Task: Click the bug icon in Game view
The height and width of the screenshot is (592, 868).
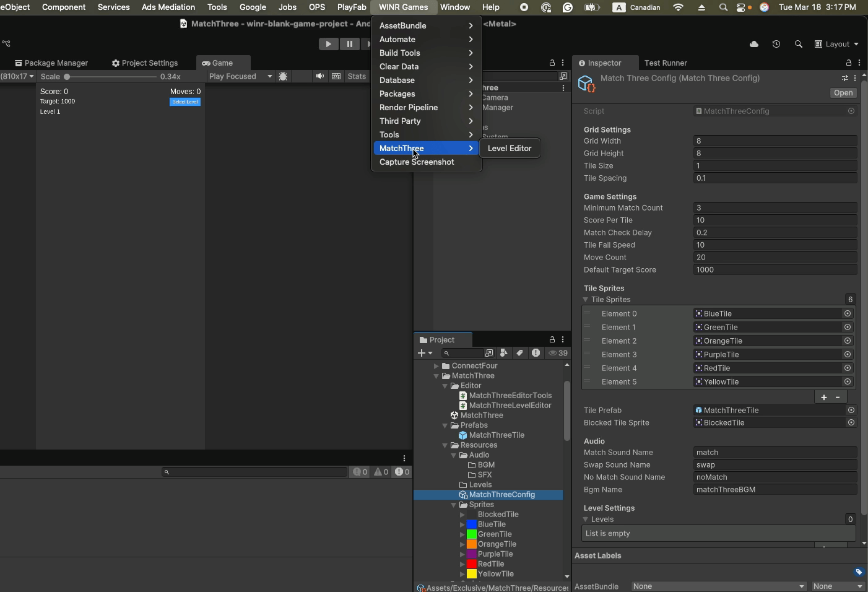Action: pyautogui.click(x=283, y=76)
